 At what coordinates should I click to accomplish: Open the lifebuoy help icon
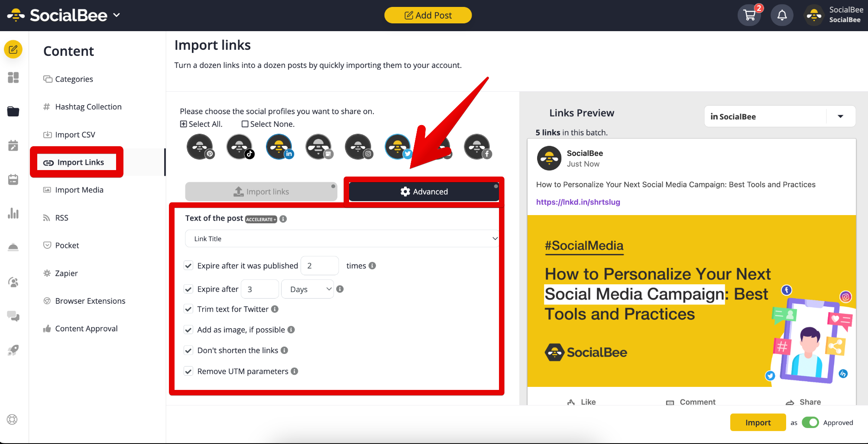(x=12, y=419)
